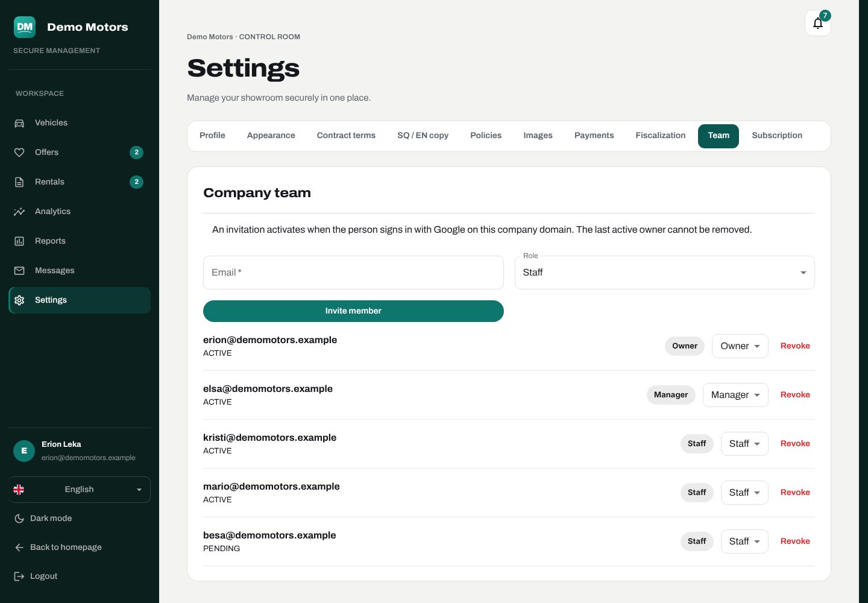Open the SQ / EN copy tab
Viewport: 868px width, 603px height.
(x=423, y=136)
